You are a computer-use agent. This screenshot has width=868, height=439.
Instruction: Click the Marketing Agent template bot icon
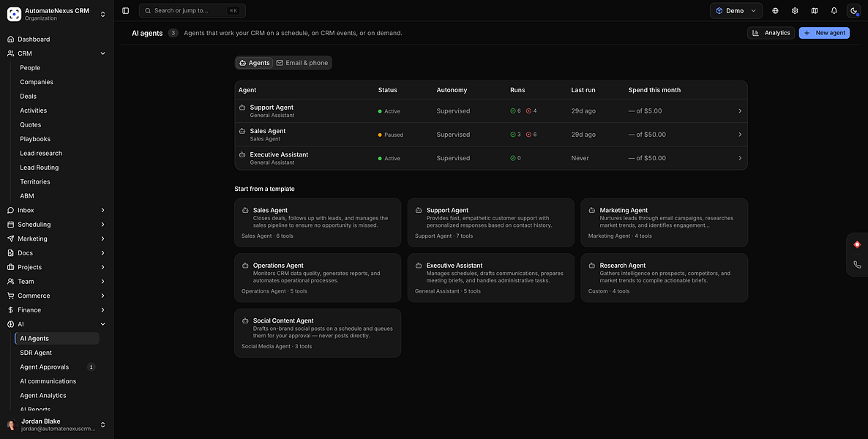[x=592, y=211]
